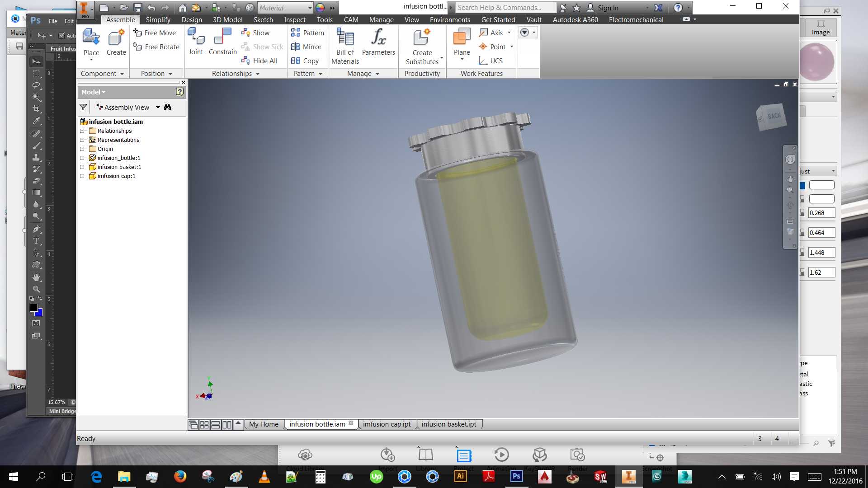
Task: Open the Pattern component tool
Action: (307, 33)
